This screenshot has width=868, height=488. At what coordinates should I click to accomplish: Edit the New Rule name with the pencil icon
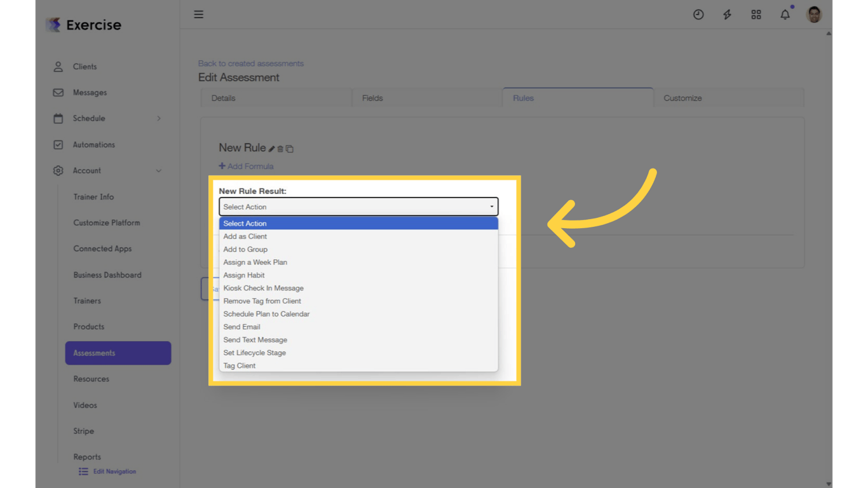coord(272,148)
